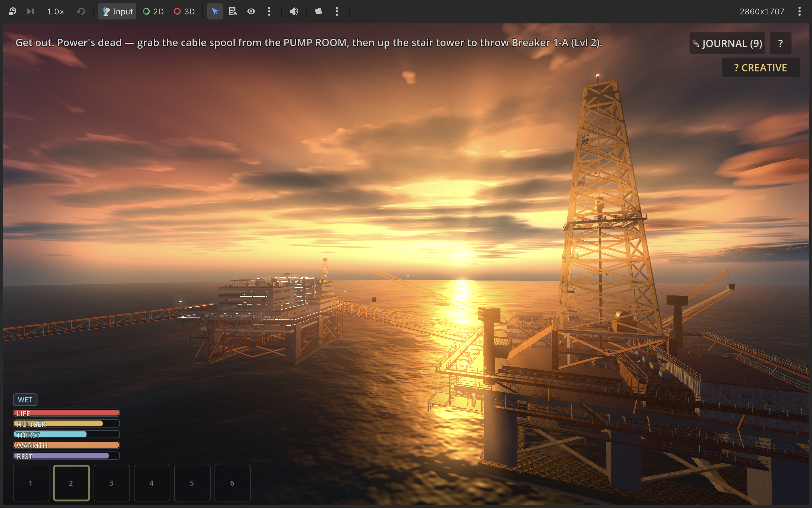Click the LIFE status bar
Image resolution: width=812 pixels, height=508 pixels.
67,413
